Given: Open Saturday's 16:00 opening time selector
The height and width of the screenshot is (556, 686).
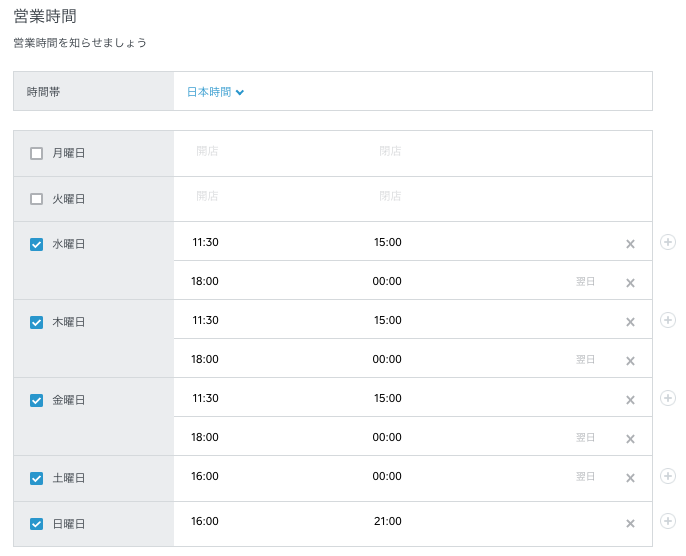Looking at the screenshot, I should [205, 477].
